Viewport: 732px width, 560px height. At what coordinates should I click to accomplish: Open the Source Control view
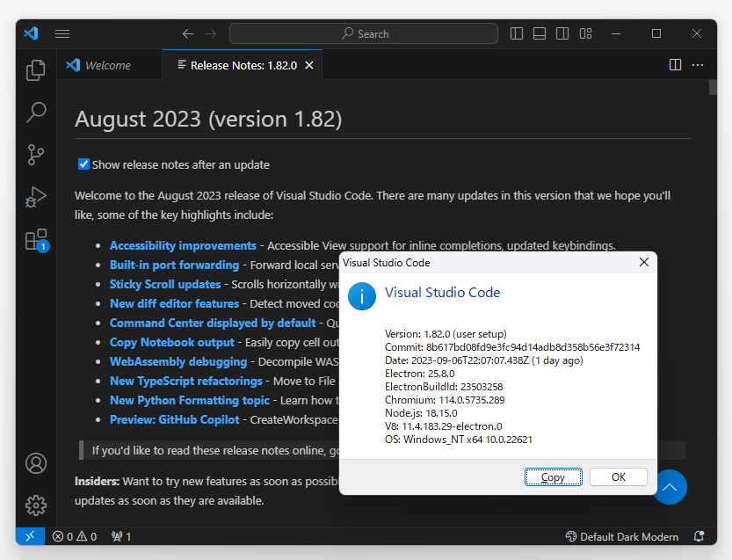35,155
